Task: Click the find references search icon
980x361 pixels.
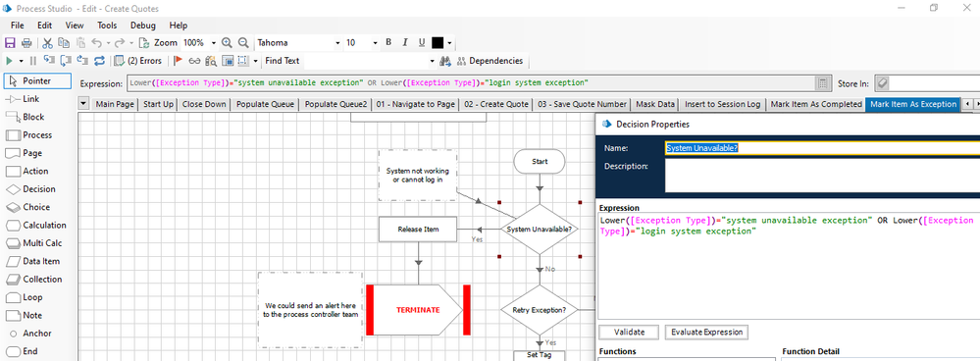Action: (x=211, y=61)
